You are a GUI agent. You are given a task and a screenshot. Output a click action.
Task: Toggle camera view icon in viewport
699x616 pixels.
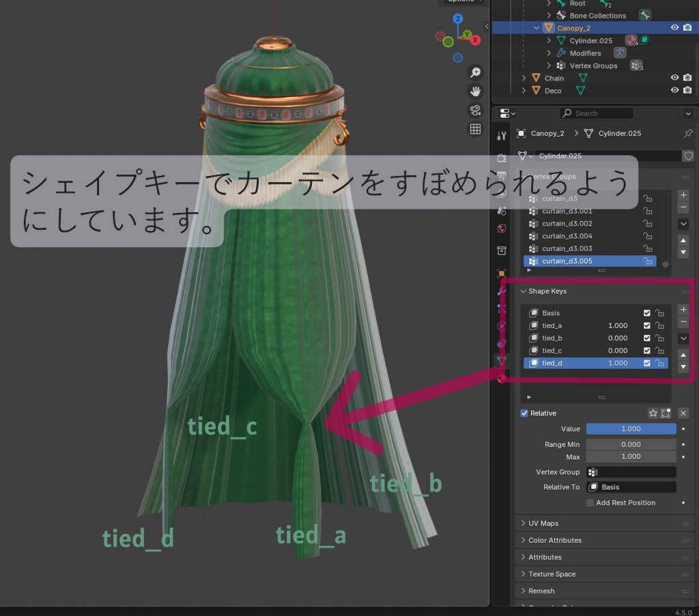tap(475, 110)
